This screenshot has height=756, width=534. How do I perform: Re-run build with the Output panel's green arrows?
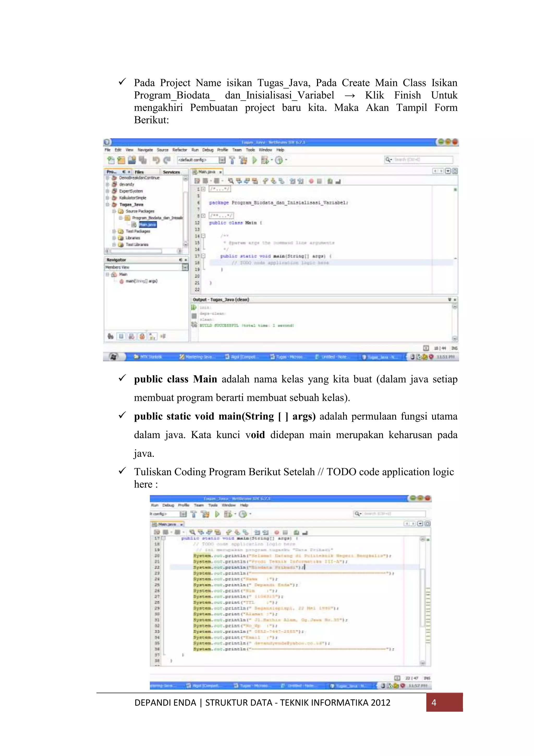pyautogui.click(x=194, y=307)
